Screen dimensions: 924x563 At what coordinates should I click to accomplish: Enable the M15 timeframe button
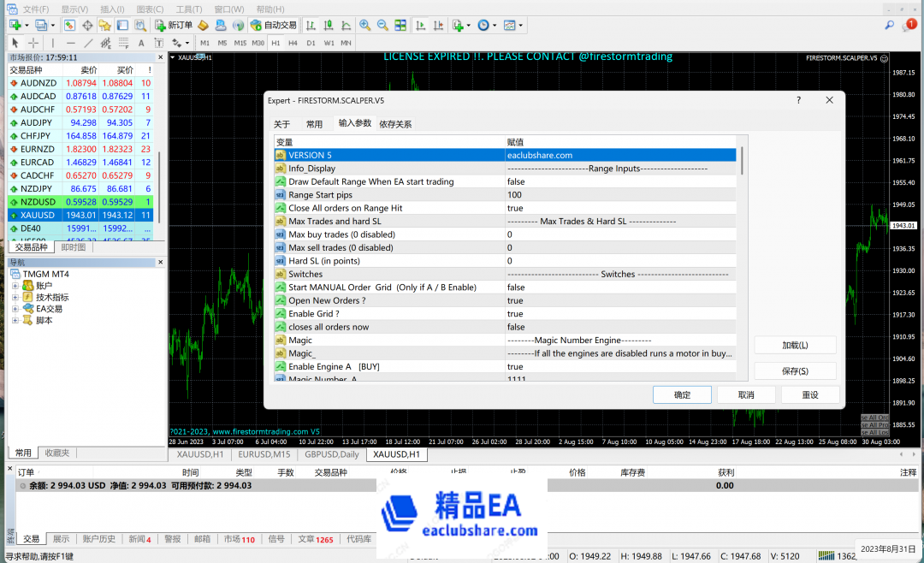(x=240, y=43)
